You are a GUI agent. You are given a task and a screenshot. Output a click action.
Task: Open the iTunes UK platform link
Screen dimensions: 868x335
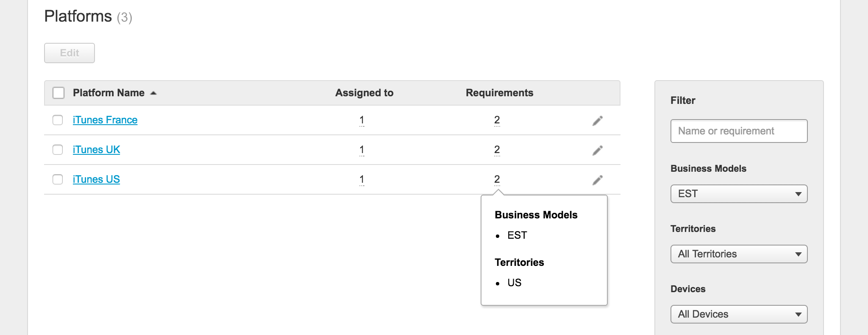96,150
